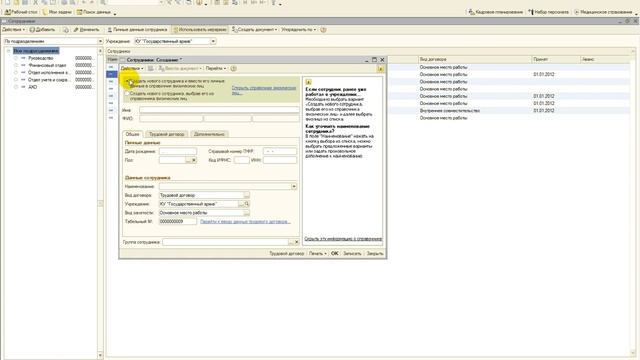This screenshot has width=640, height=360.
Task: Open Кадровое планирование section
Action: 496,12
